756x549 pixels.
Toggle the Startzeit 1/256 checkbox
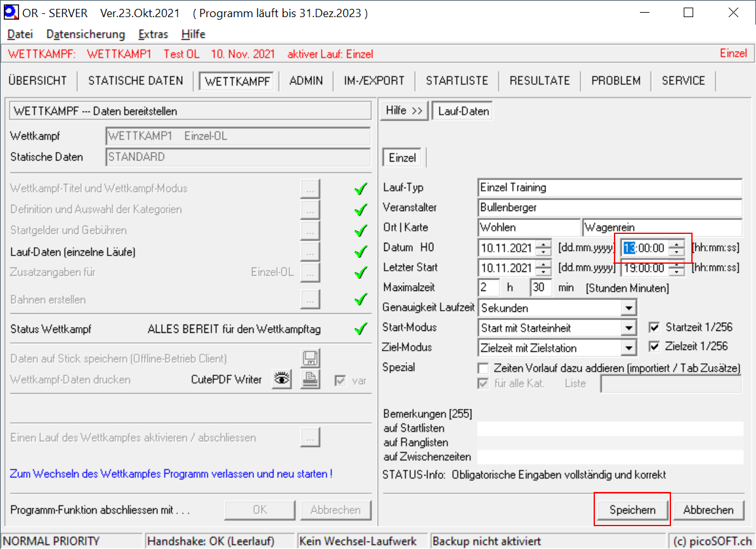pos(655,328)
